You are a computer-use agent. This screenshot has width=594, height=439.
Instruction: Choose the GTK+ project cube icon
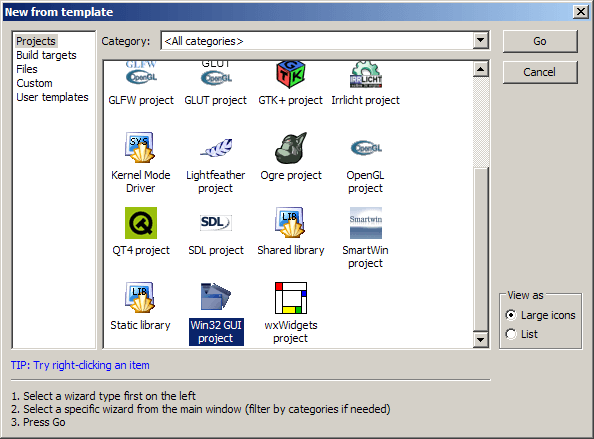(291, 75)
